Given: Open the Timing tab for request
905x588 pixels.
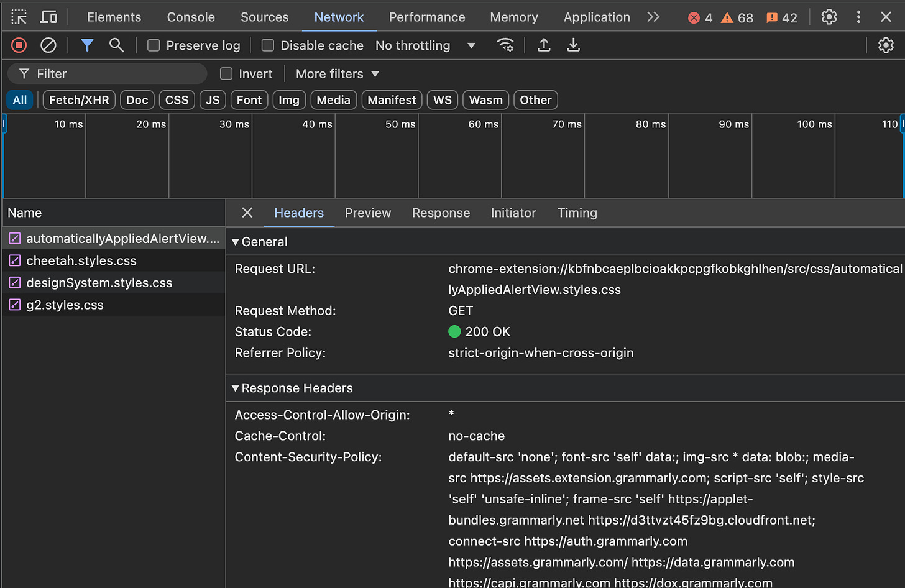Looking at the screenshot, I should (577, 213).
